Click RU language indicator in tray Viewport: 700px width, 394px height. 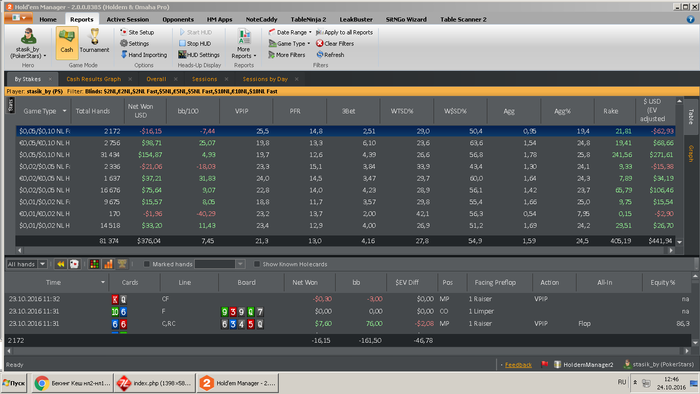(622, 382)
